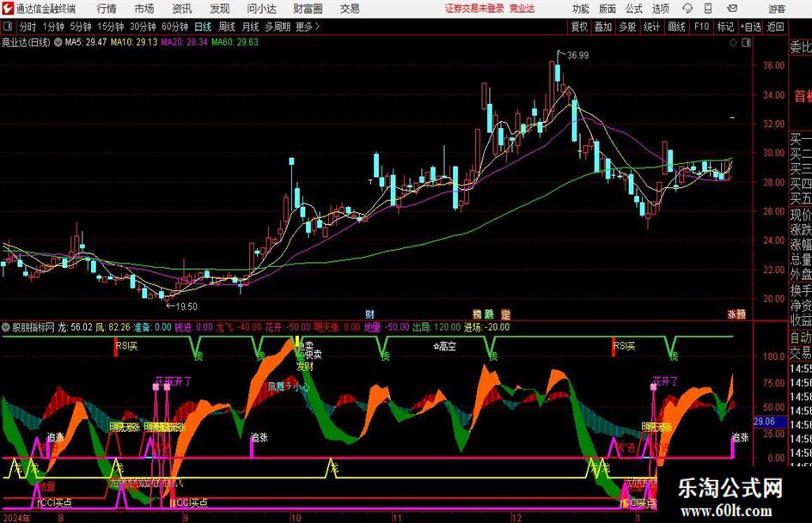Switch to 周线 period tab
This screenshot has height=523, width=812.
pos(226,27)
